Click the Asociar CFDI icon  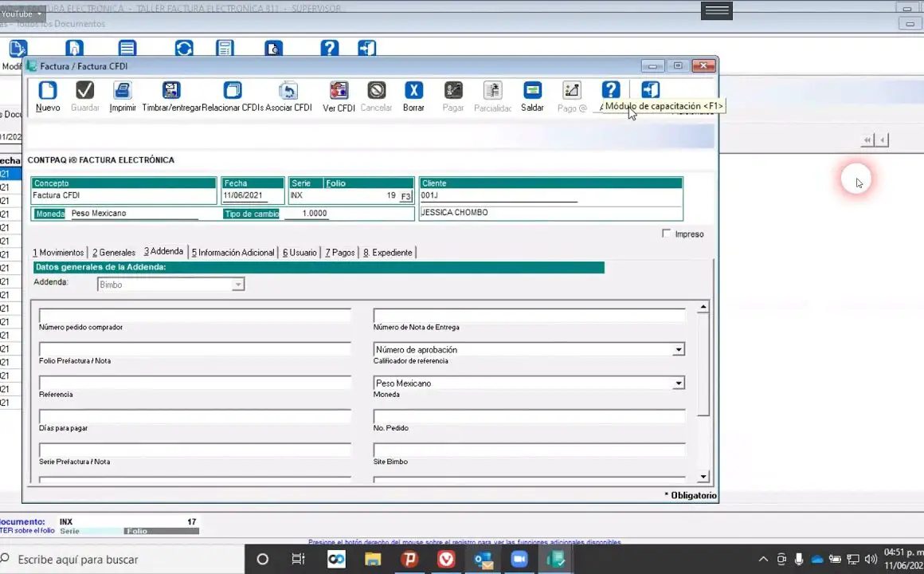288,91
